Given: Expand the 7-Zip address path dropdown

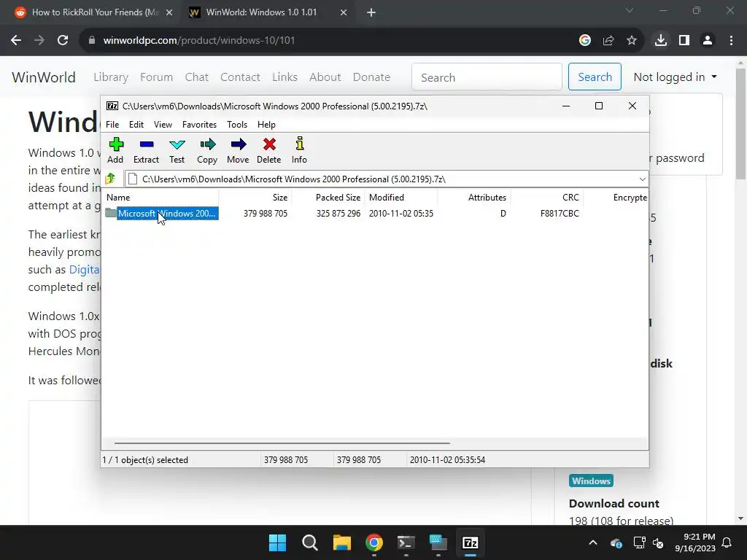Looking at the screenshot, I should click(642, 179).
